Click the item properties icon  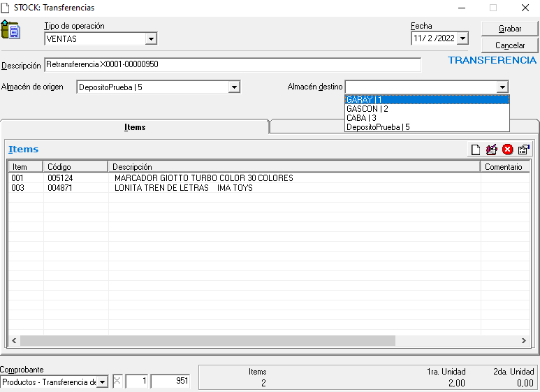[523, 150]
